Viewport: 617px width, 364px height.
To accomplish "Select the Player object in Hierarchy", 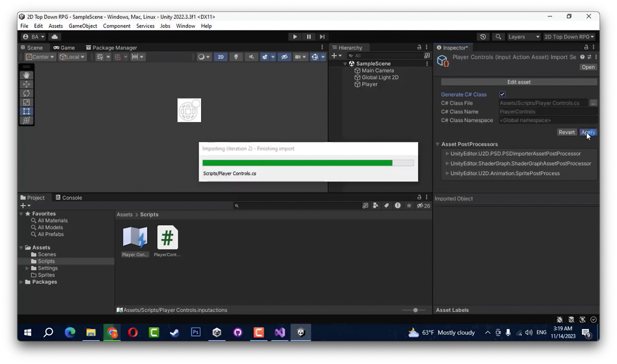I will pos(370,84).
